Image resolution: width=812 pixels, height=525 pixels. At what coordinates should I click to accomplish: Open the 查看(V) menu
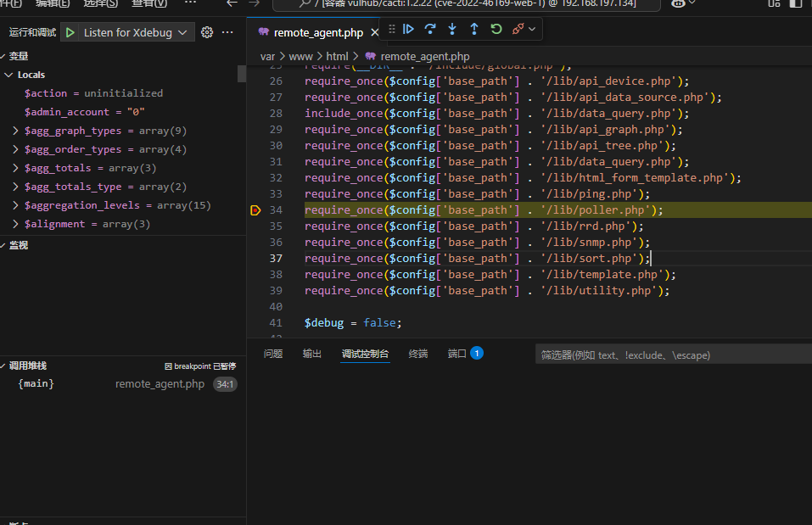pos(149,3)
